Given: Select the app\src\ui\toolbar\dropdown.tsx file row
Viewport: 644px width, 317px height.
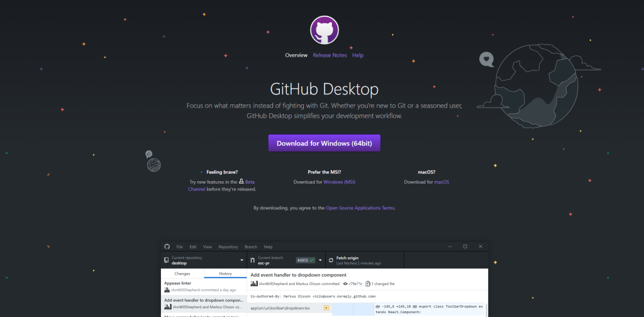Looking at the screenshot, I should [x=289, y=308].
